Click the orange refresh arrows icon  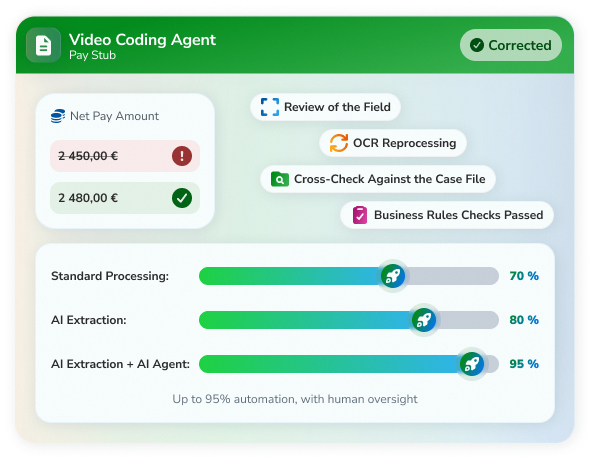tap(339, 143)
